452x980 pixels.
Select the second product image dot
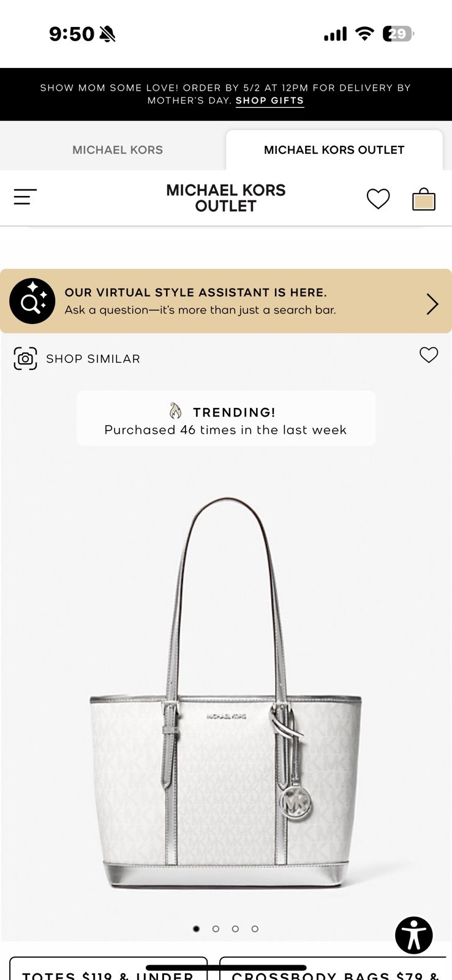216,929
